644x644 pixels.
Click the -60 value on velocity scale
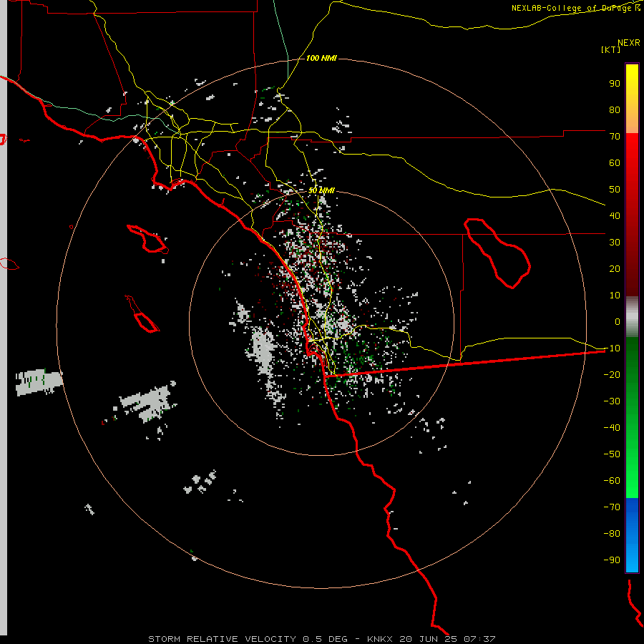tap(612, 481)
